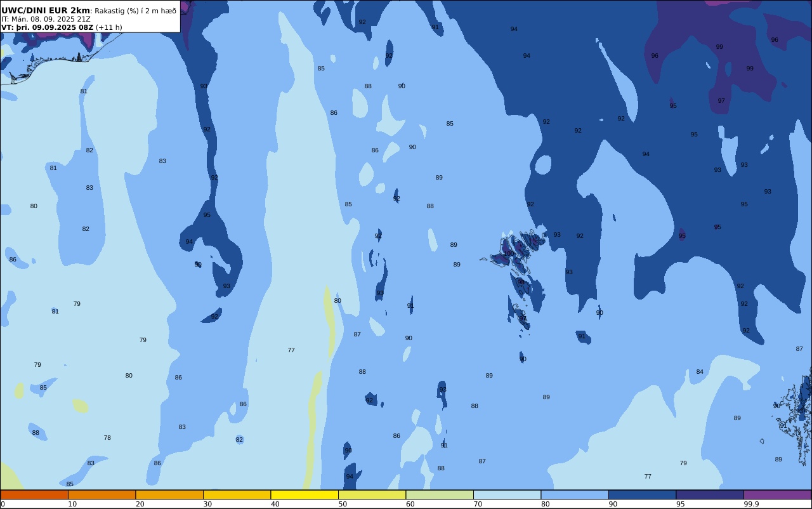Click the "0" tick label on the color scale
The image size is (812, 509).
click(3, 504)
